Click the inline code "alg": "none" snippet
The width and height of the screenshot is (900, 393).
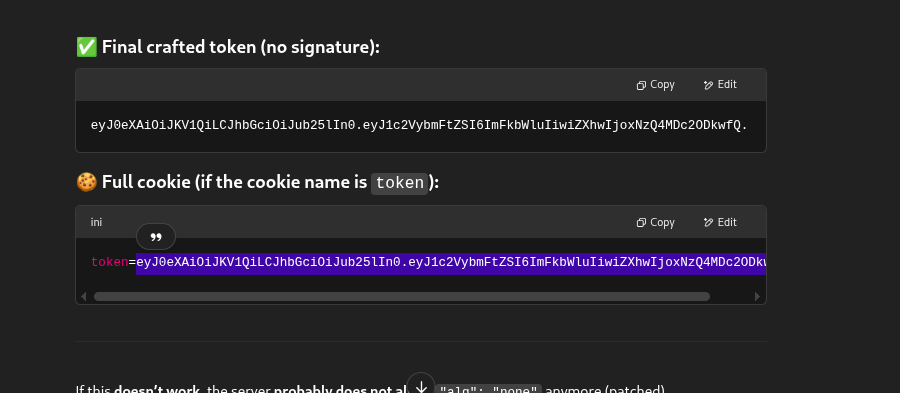(x=488, y=390)
